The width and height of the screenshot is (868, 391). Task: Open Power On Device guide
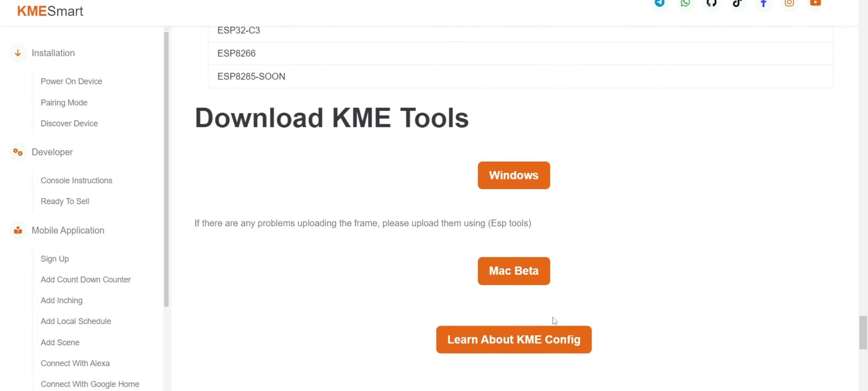(71, 81)
